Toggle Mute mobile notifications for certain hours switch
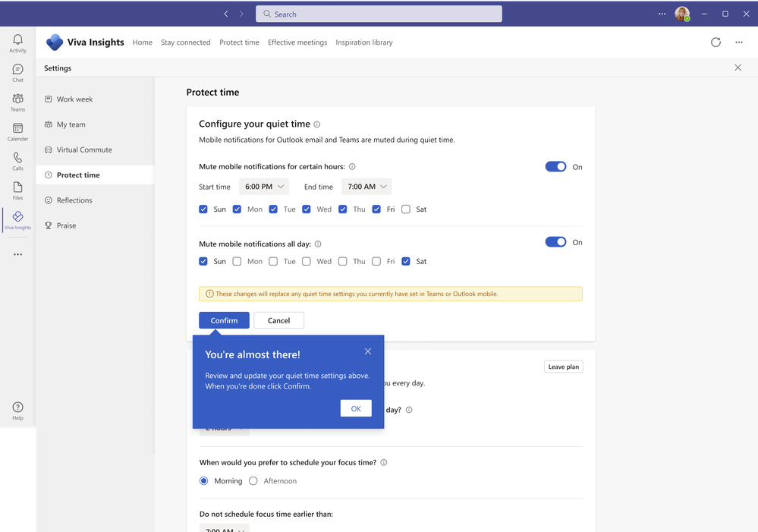The height and width of the screenshot is (532, 758). coord(555,167)
